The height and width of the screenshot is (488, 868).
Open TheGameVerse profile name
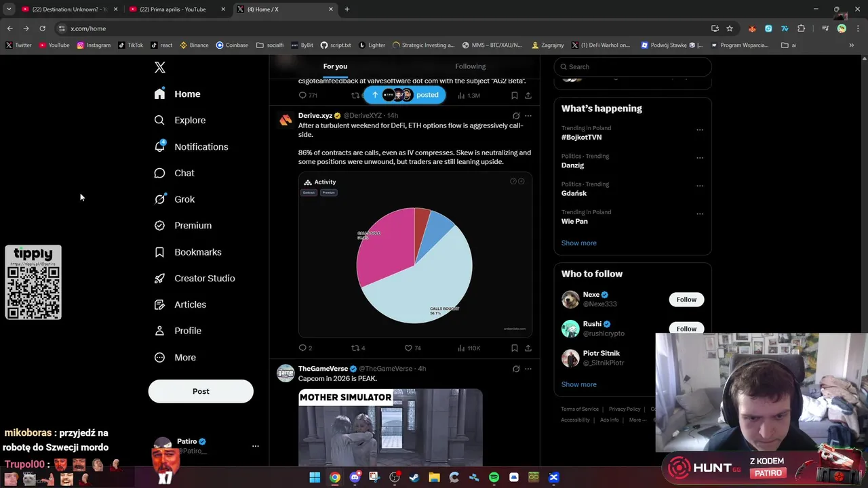pos(323,369)
